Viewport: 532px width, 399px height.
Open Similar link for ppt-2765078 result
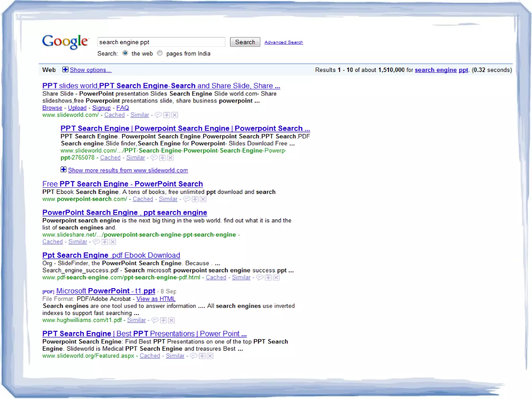click(136, 158)
